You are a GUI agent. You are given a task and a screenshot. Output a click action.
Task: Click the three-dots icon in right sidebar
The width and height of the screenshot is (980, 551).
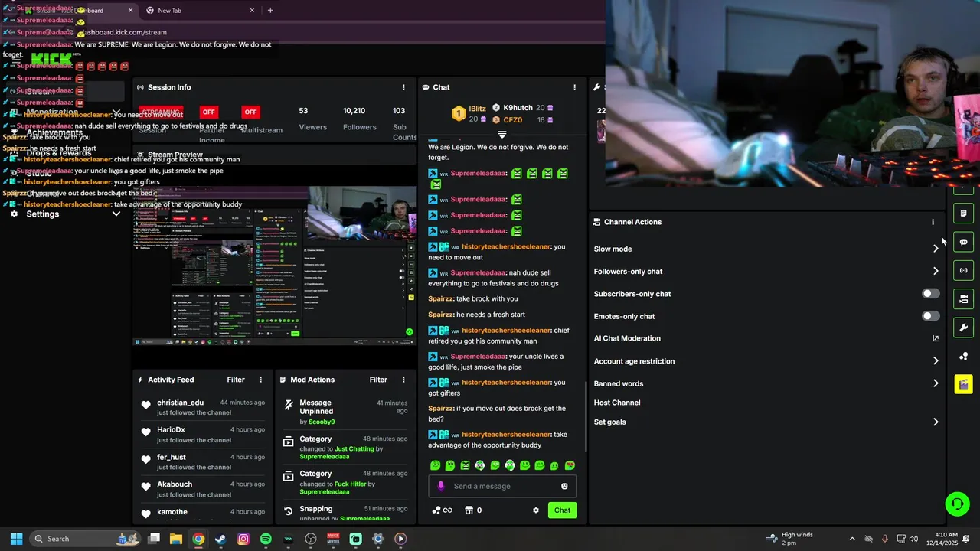[963, 356]
